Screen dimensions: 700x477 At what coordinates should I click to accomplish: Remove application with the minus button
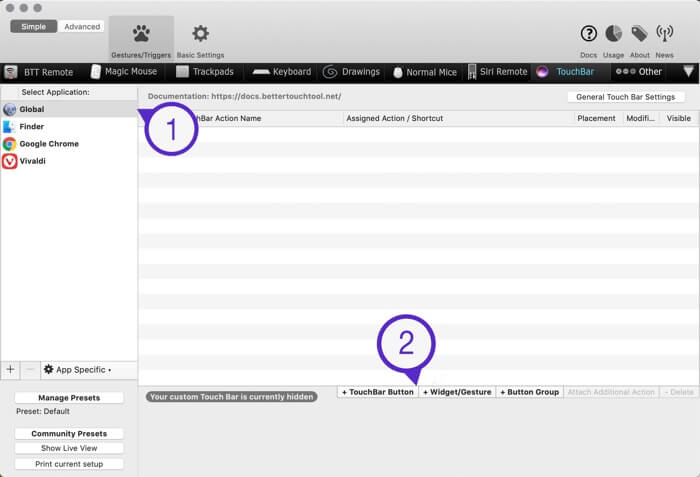pos(30,370)
